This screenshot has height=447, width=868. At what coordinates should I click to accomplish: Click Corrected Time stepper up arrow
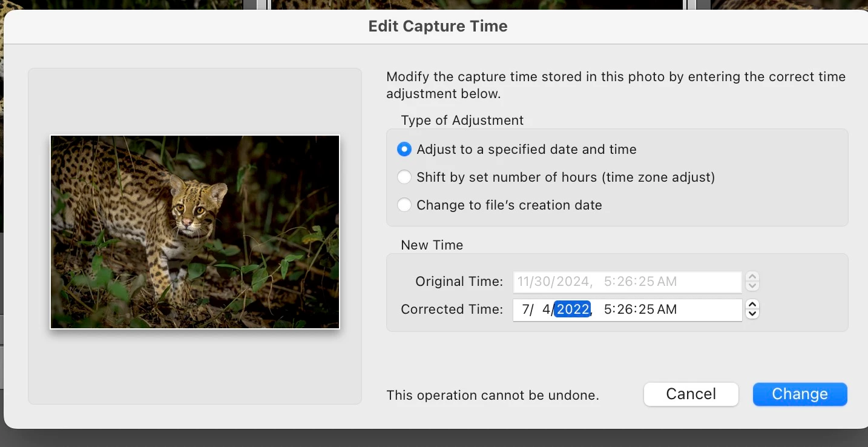[752, 305]
